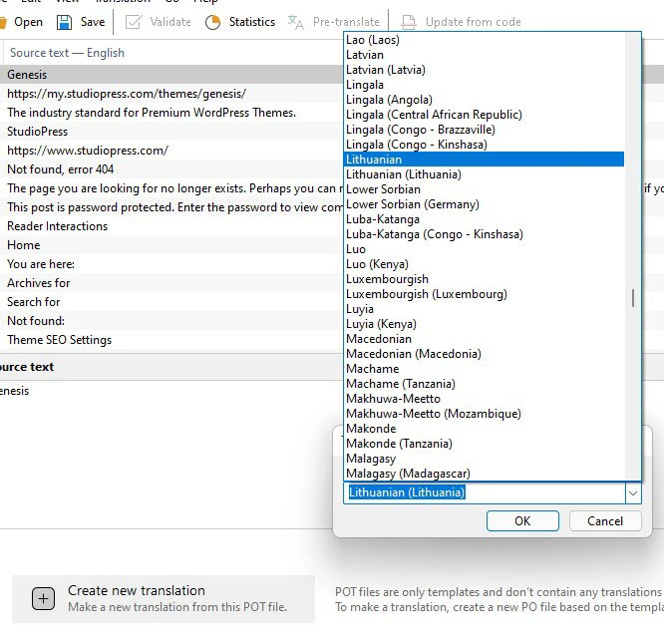Expand the language combo box arrow
The image size is (664, 644).
pyautogui.click(x=633, y=492)
